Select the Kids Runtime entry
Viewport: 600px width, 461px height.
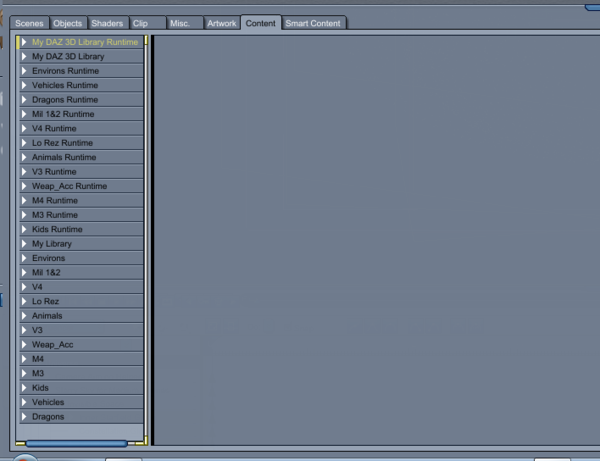pyautogui.click(x=82, y=229)
